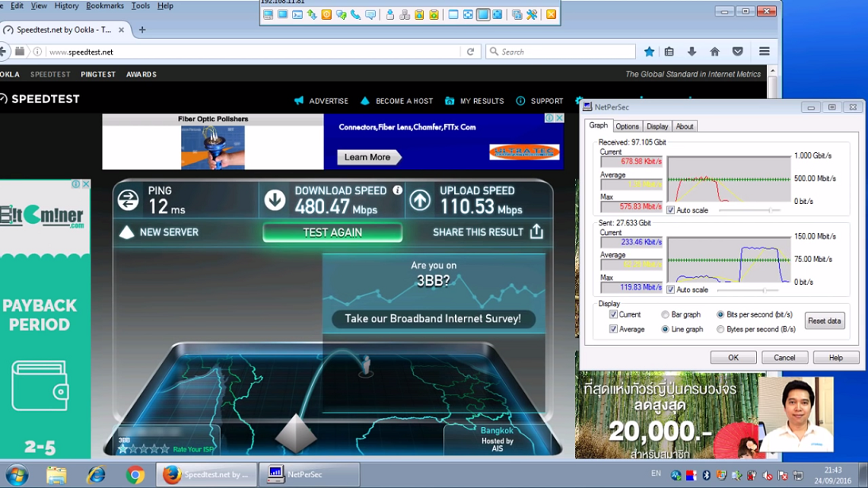Launch Internet Explorer from taskbar
Viewport: 868px width, 488px height.
coord(96,475)
